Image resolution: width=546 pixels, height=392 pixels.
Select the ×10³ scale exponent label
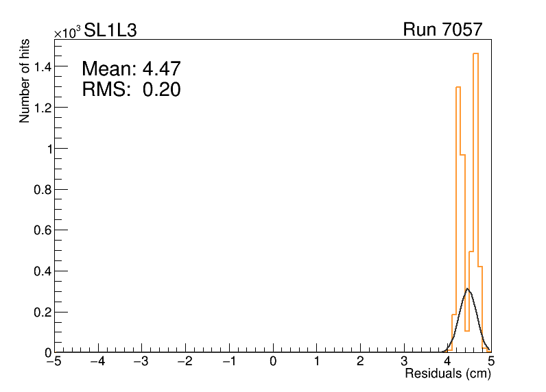click(x=67, y=32)
